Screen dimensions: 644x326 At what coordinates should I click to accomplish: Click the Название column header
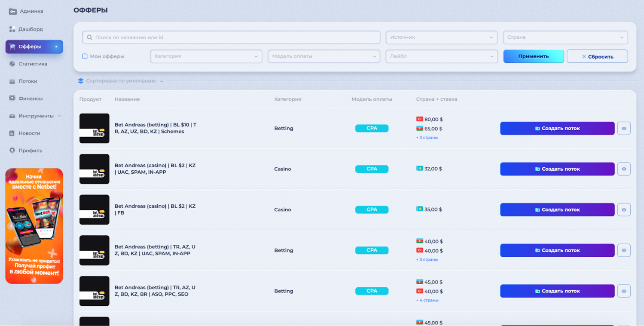[127, 99]
